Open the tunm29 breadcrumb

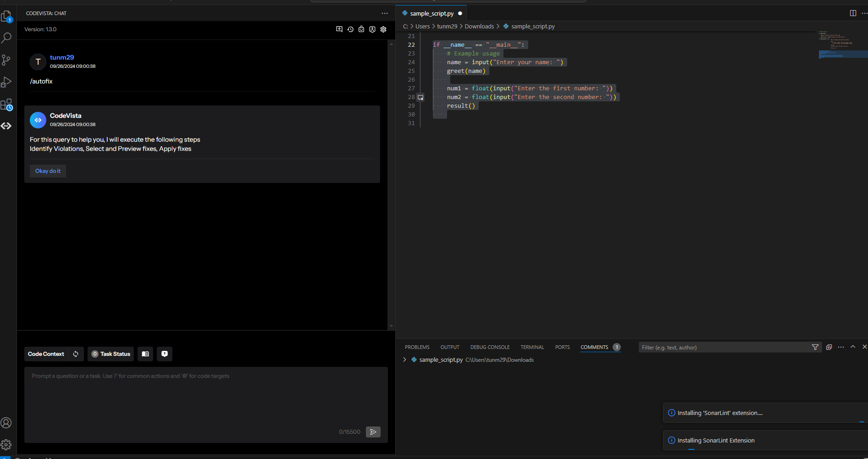click(x=447, y=27)
